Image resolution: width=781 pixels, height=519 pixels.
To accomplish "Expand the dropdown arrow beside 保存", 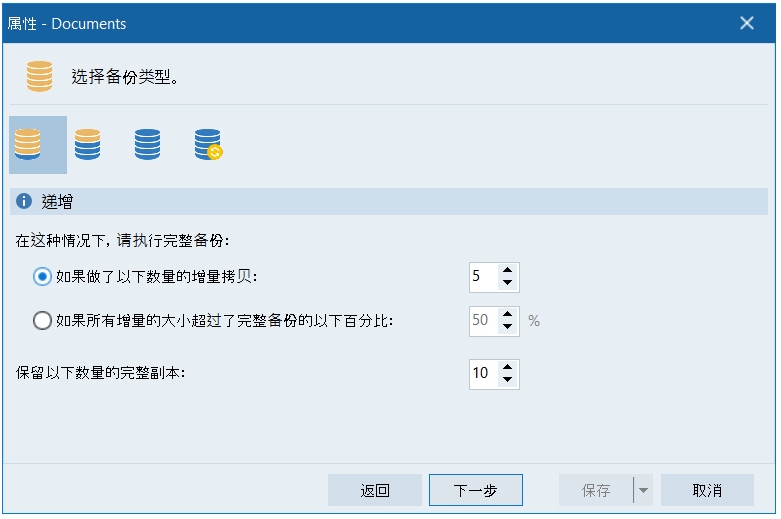I will pyautogui.click(x=643, y=491).
